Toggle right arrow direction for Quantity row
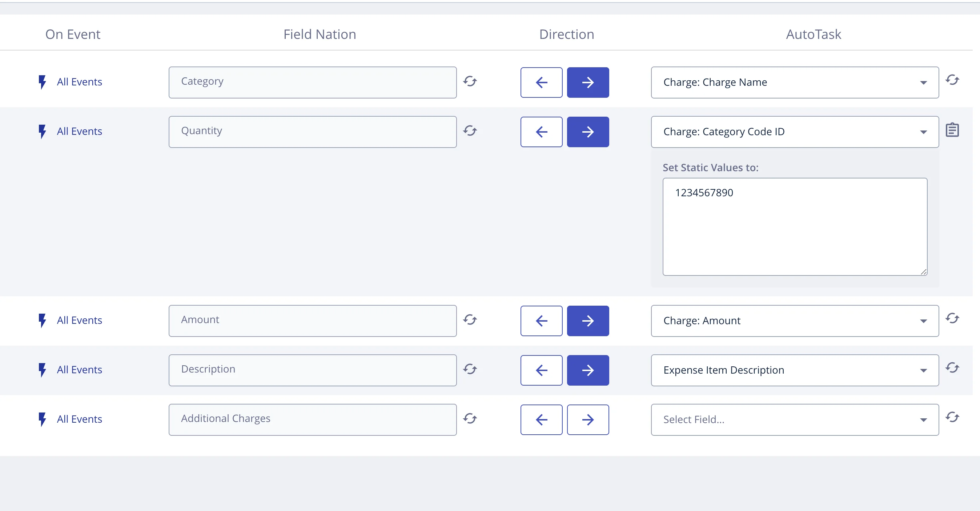Screen dimensions: 980x511 588,132
